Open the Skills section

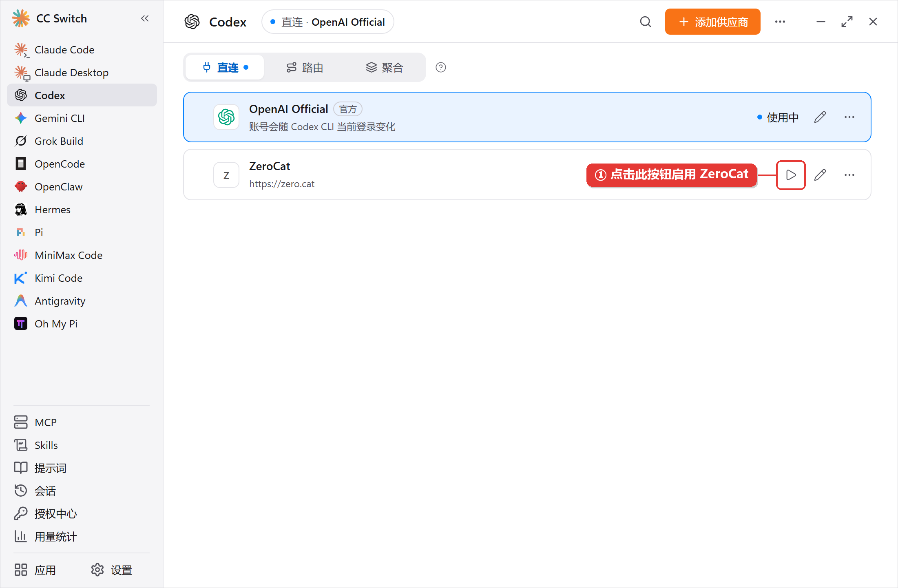coord(82,445)
